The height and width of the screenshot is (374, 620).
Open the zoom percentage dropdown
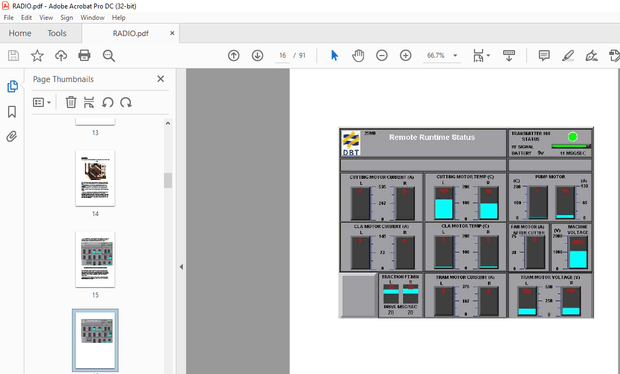pyautogui.click(x=456, y=56)
